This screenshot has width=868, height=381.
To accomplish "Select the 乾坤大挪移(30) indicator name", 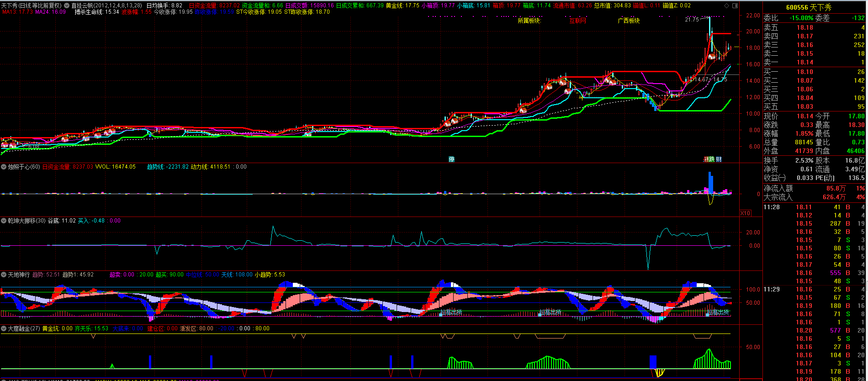I will coord(26,221).
